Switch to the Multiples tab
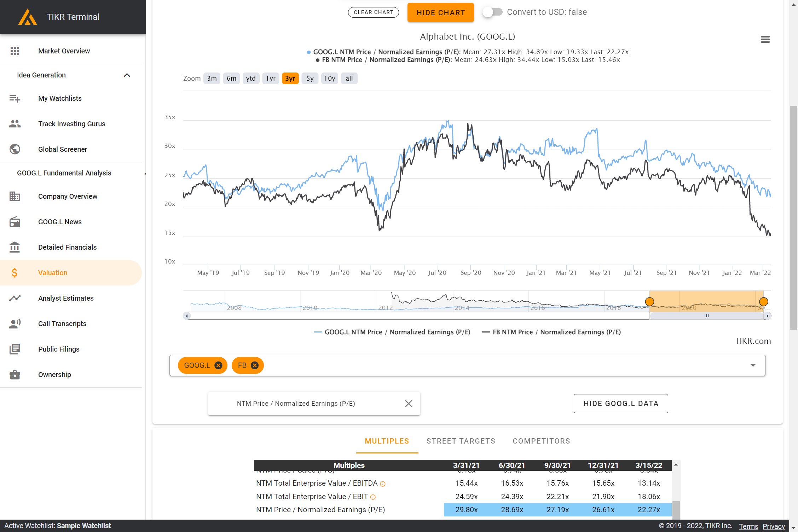The width and height of the screenshot is (798, 532). click(x=387, y=441)
